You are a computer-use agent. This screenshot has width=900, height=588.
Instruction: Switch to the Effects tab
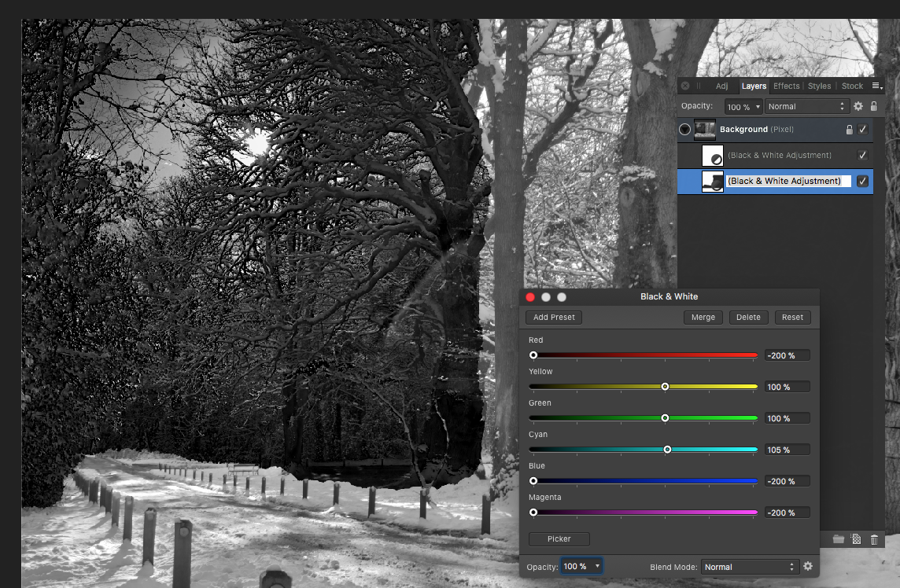(x=787, y=86)
